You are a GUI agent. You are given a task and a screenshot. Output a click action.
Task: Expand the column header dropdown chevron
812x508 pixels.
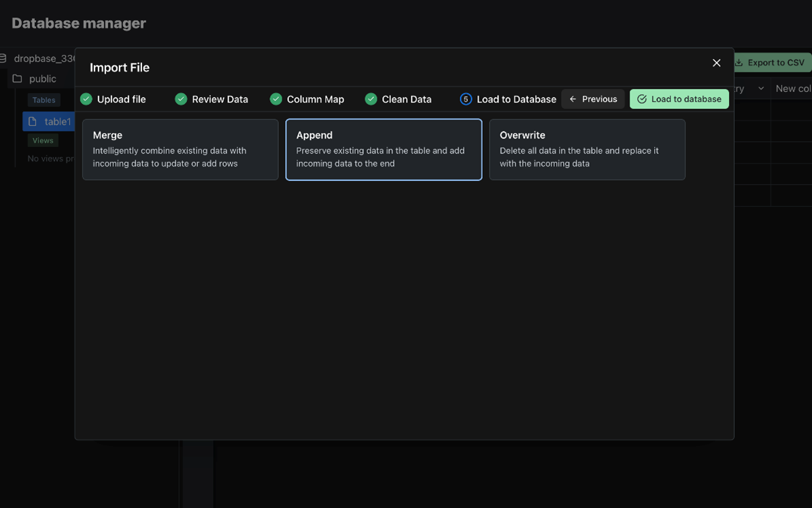coord(761,88)
